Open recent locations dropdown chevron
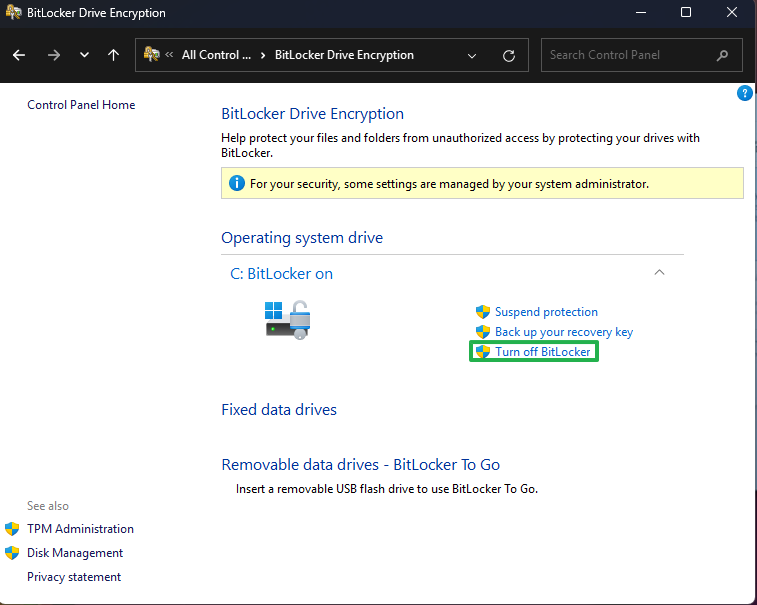This screenshot has width=757, height=605. pos(84,55)
